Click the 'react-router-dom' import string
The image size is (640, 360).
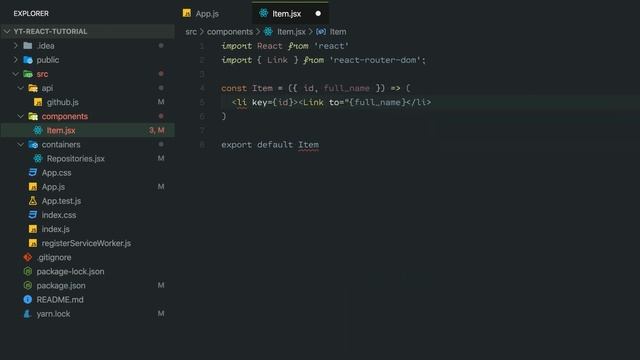click(x=375, y=60)
